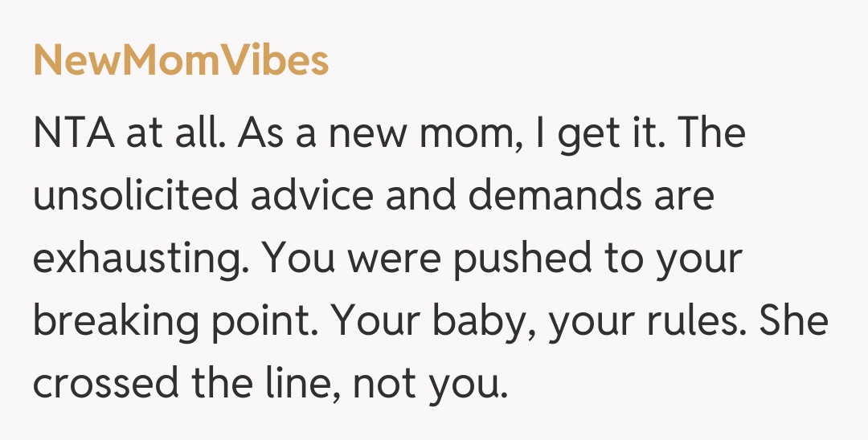Click the words 'Your baby'

[x=428, y=322]
